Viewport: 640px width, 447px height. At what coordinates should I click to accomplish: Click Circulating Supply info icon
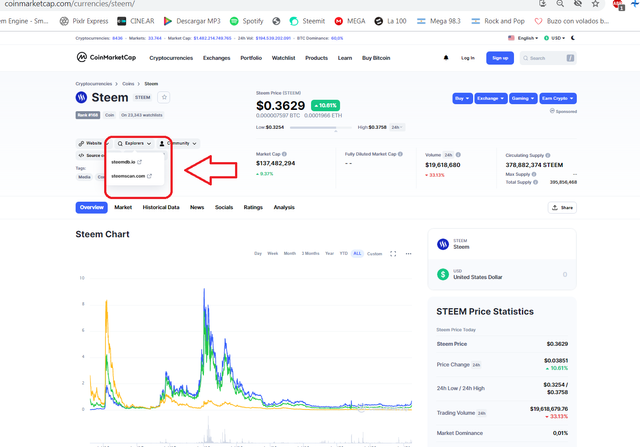[x=548, y=155]
